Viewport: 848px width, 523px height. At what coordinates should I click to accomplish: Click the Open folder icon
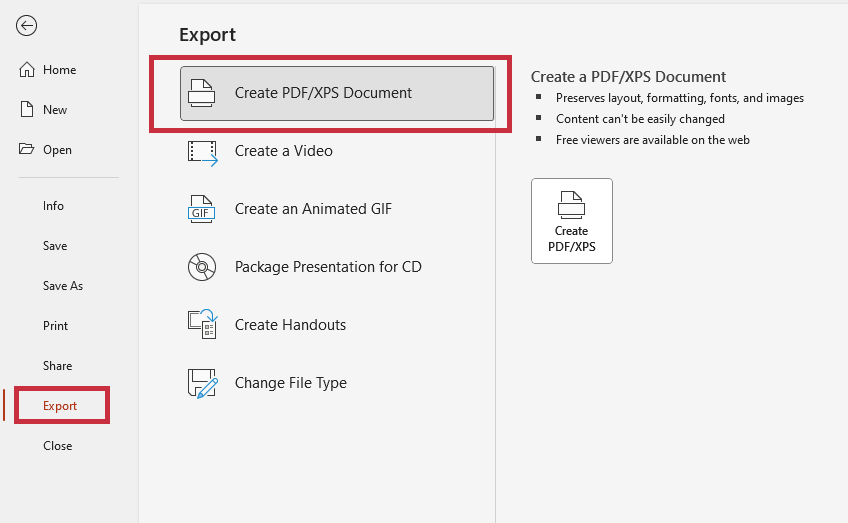pyautogui.click(x=27, y=150)
